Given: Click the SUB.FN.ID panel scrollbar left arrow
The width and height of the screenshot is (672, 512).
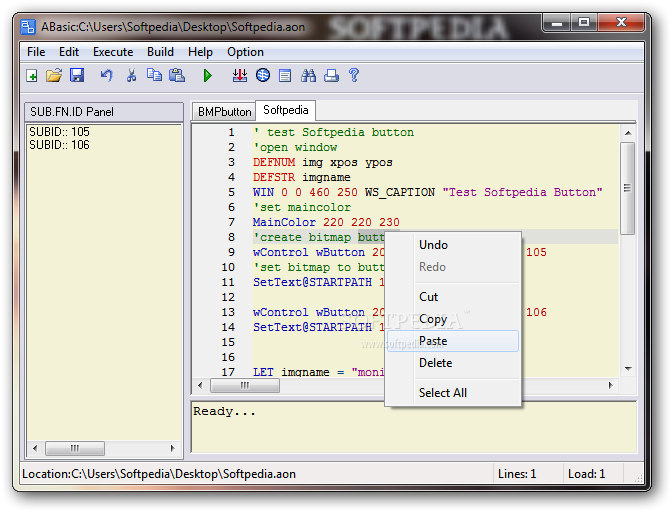Looking at the screenshot, I should (35, 449).
